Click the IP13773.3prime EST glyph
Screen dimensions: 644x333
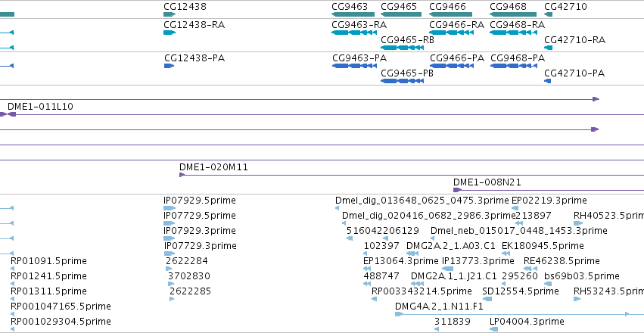tap(448, 269)
